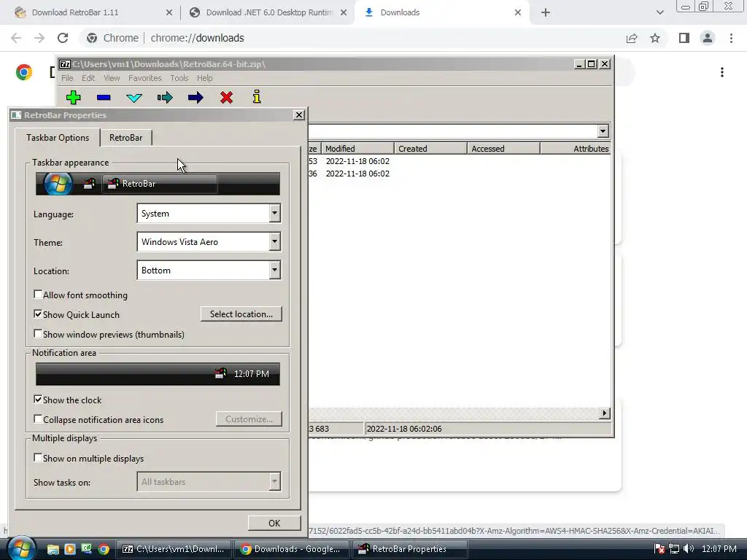Click the OK button in RetroBar Properties
The width and height of the screenshot is (747, 560).
point(274,523)
